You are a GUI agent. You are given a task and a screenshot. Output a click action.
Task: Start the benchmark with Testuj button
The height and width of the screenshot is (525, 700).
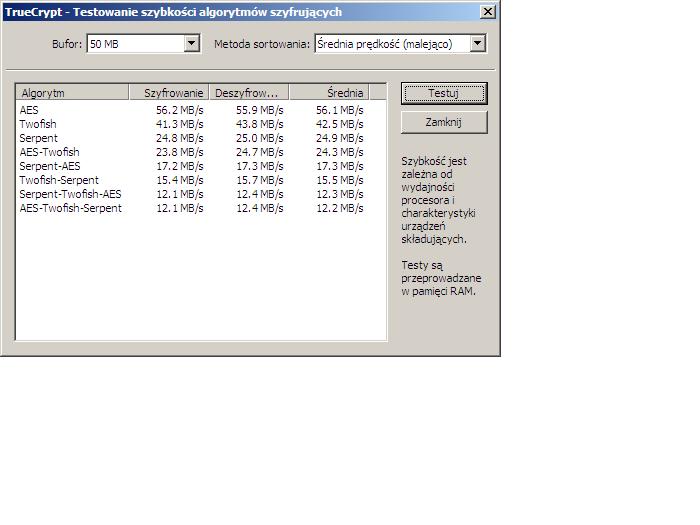[x=444, y=93]
